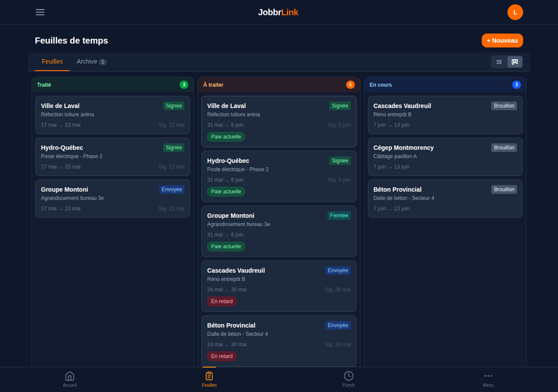Click Fermée status on Groupe Montoni card
Image resolution: width=558 pixels, height=392 pixels.
click(339, 216)
